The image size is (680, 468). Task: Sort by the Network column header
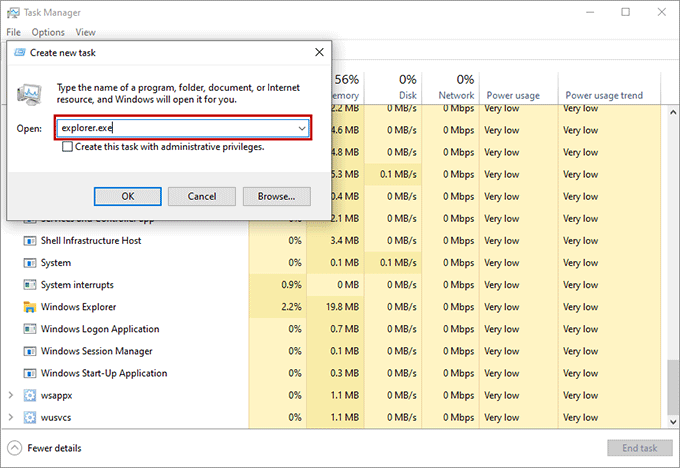coord(451,88)
